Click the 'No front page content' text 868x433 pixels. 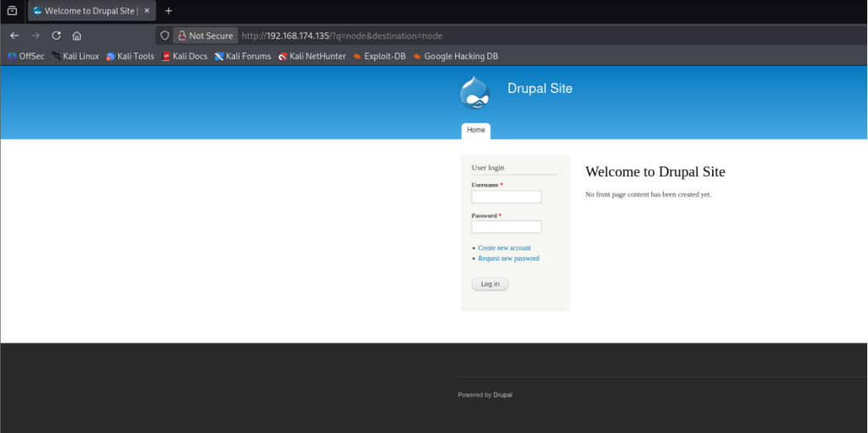pos(648,195)
